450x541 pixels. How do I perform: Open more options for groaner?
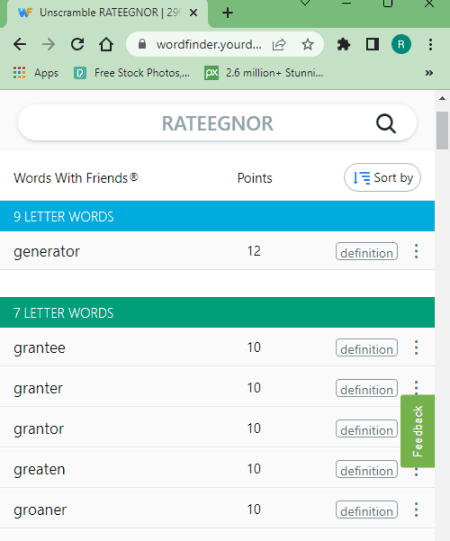coord(416,510)
